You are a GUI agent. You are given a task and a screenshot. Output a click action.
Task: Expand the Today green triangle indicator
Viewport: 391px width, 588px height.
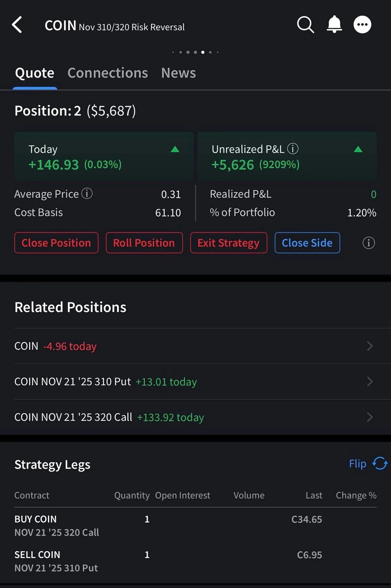point(175,149)
